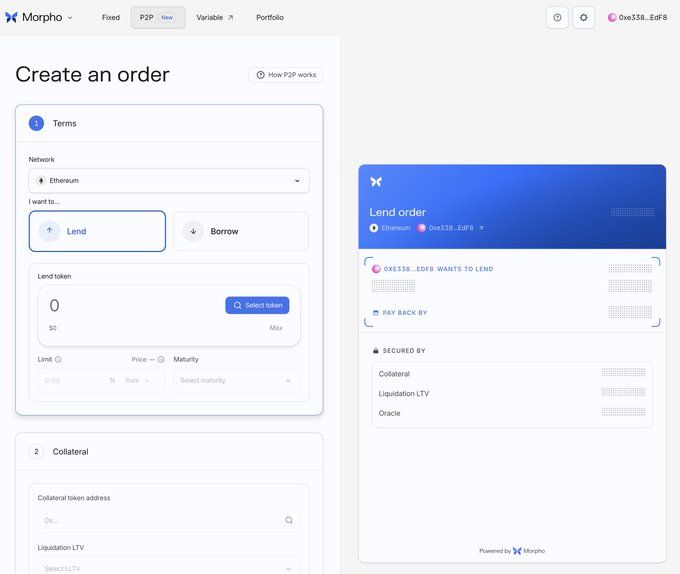Click the calendar icon by PAY BACK BY
The image size is (680, 574).
point(376,313)
